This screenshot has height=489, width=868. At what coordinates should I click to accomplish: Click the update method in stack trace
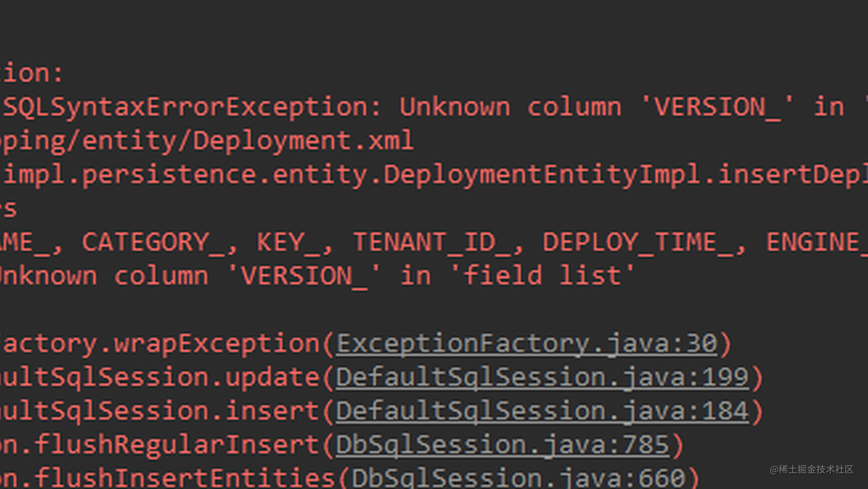point(272,377)
